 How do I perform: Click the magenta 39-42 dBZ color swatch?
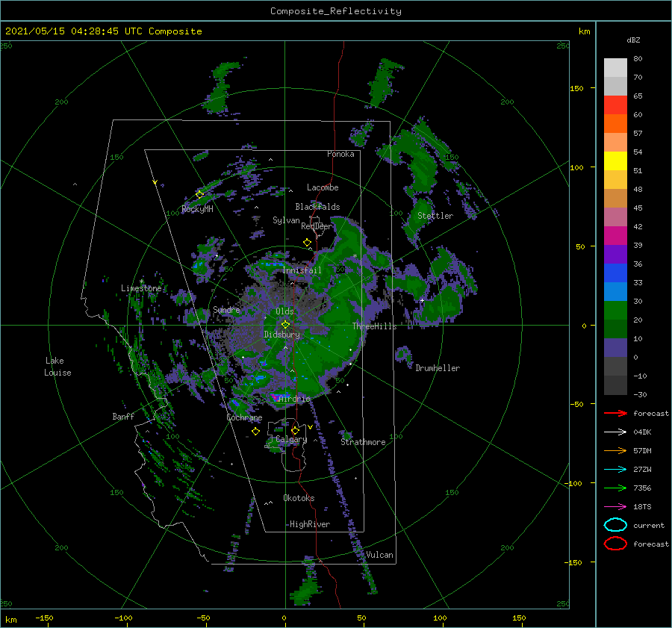click(615, 236)
